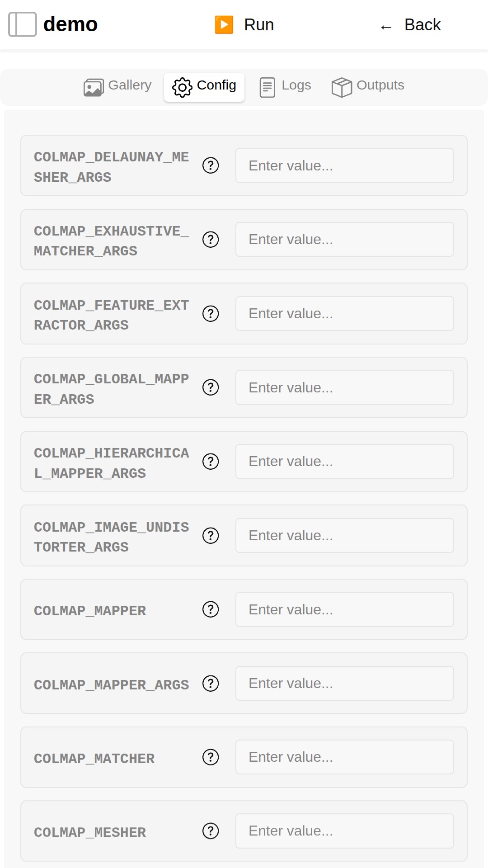Run the demo
Screen dimensions: 488x868
(x=244, y=25)
